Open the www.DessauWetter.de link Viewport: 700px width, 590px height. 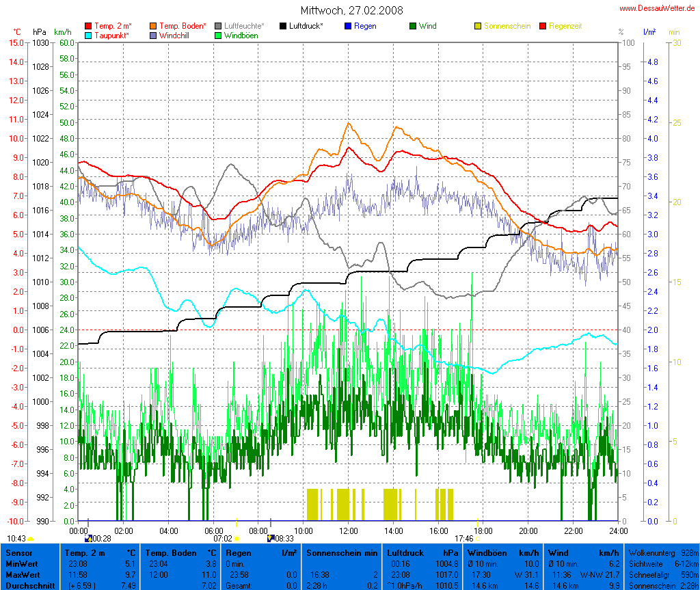pos(657,8)
